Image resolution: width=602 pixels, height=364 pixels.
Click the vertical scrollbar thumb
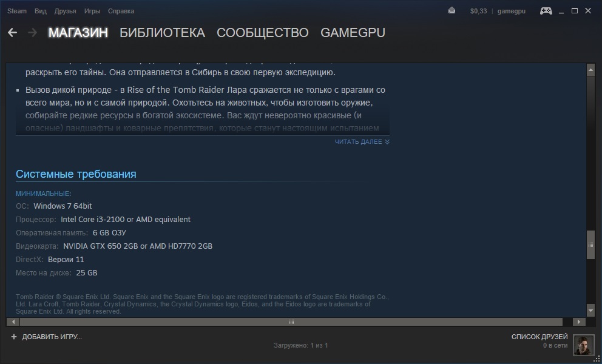pyautogui.click(x=590, y=245)
